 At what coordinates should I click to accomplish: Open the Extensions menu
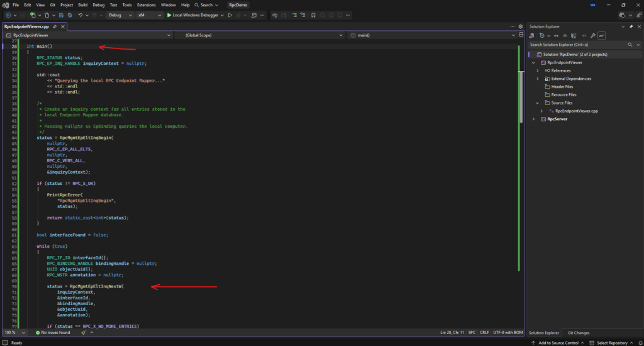click(146, 5)
